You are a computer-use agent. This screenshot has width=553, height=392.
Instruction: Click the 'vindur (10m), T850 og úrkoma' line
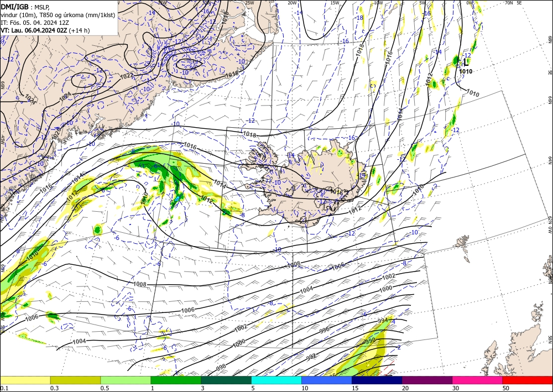pos(58,15)
